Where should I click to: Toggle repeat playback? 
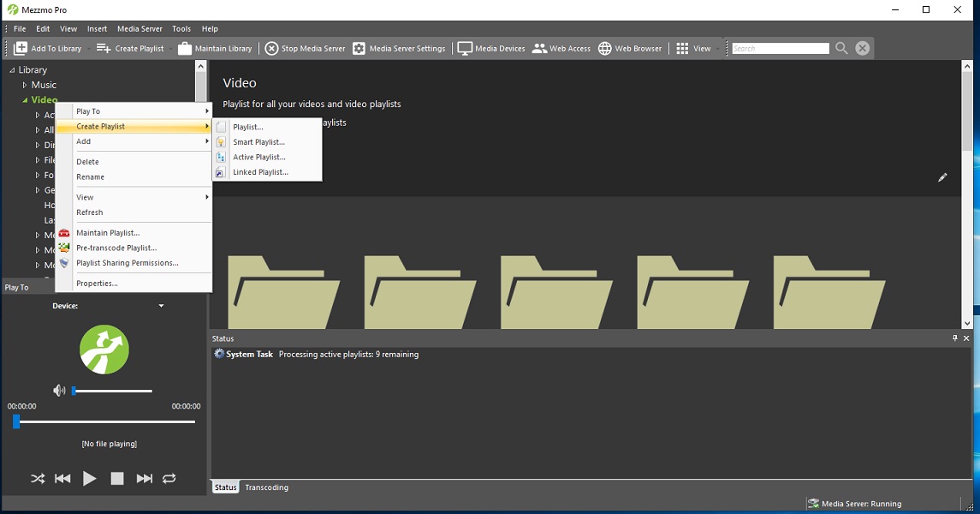pyautogui.click(x=169, y=478)
